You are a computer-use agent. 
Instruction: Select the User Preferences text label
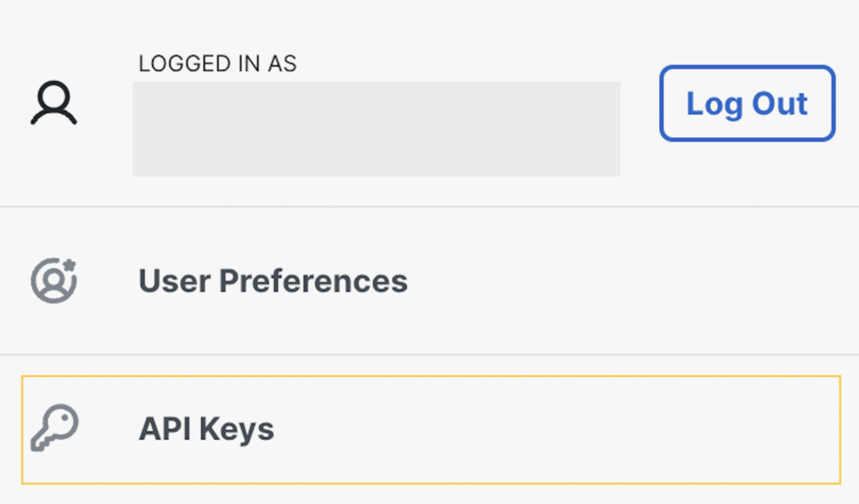click(x=273, y=281)
